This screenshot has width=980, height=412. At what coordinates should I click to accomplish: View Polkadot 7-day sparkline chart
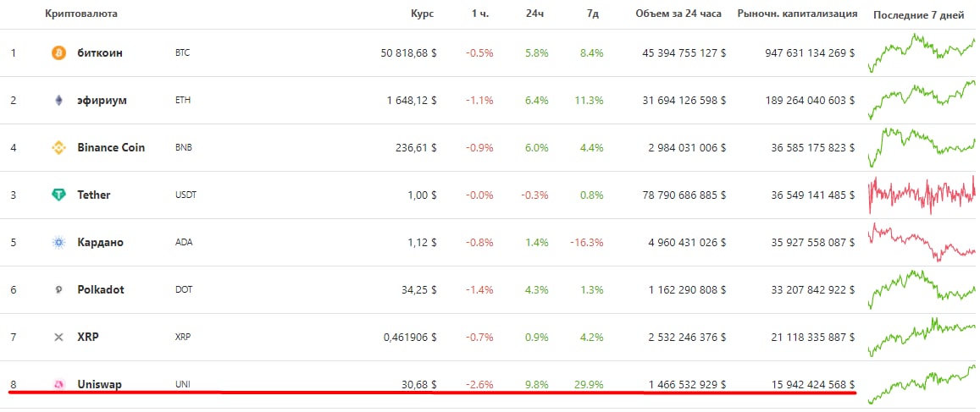922,289
